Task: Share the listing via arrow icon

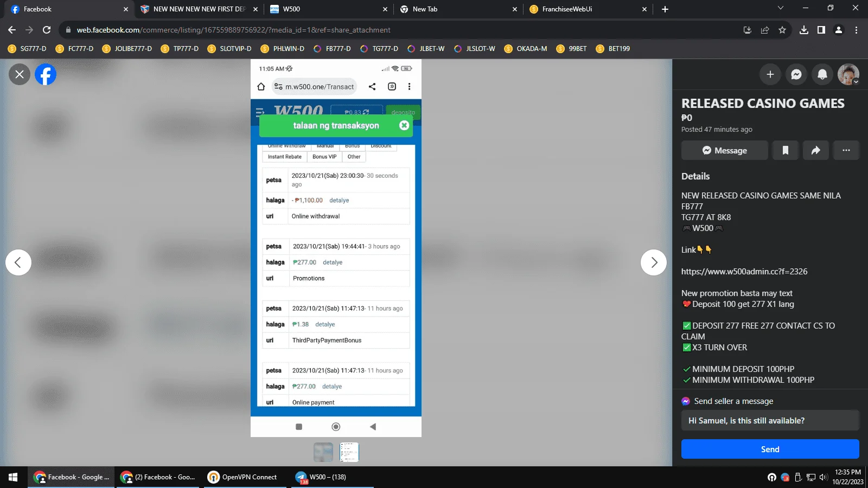Action: point(815,150)
